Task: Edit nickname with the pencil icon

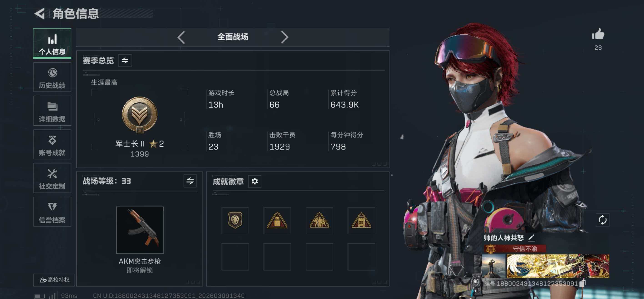Action: tap(531, 238)
